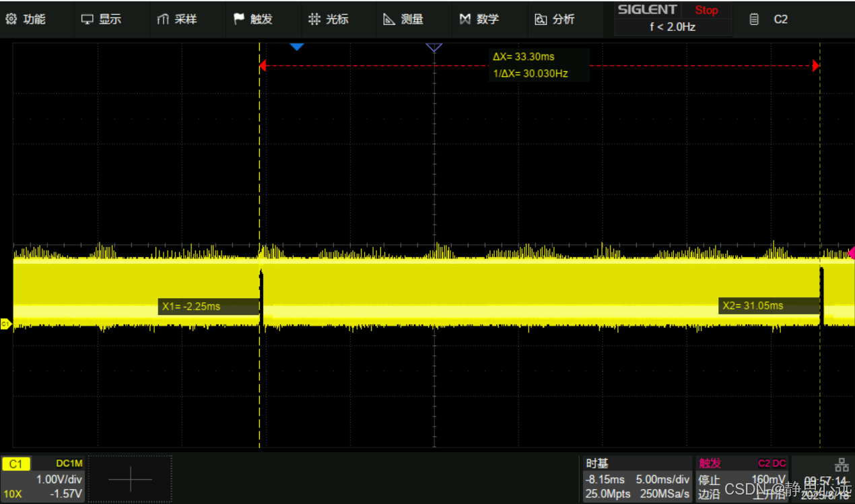Click the 160mV trigger level value

click(x=769, y=480)
